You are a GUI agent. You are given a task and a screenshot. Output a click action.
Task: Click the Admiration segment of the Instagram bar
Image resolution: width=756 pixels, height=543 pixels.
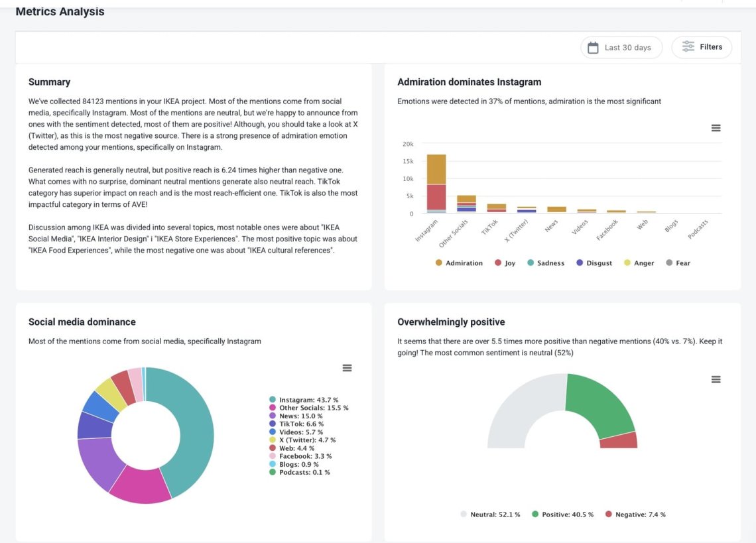[x=436, y=169]
